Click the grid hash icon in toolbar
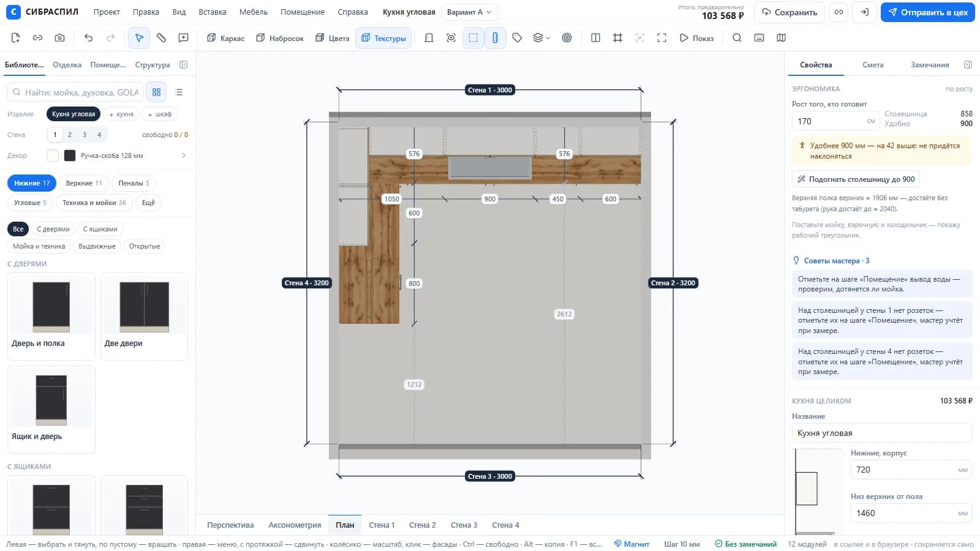980x551 pixels. click(x=617, y=38)
